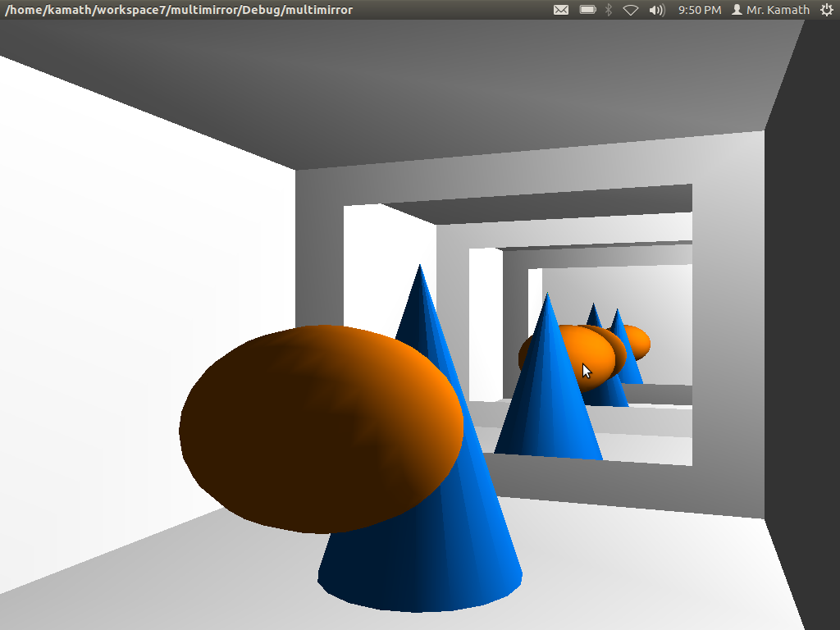Expand the power gear dropdown menu

pos(829,10)
